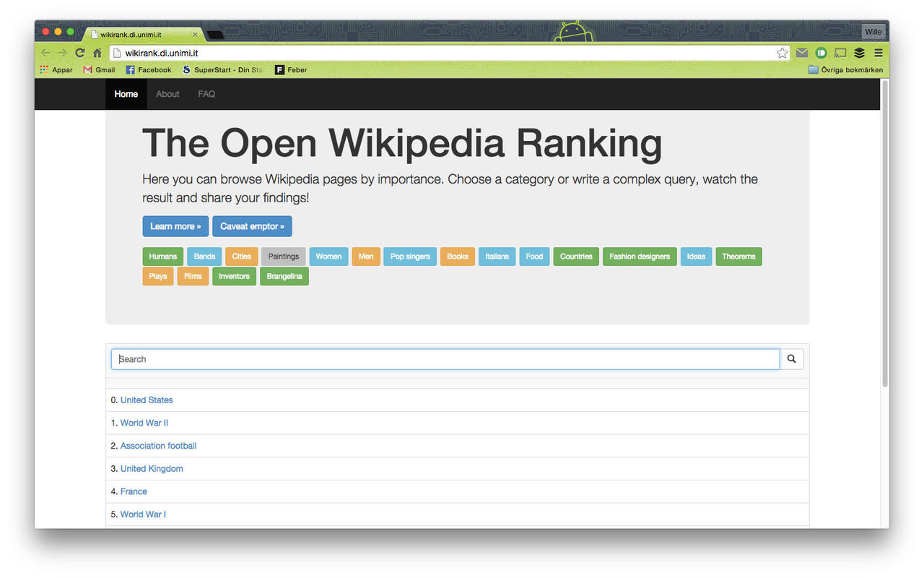This screenshot has width=924, height=578.
Task: Click the magnifier search button
Action: tap(792, 359)
